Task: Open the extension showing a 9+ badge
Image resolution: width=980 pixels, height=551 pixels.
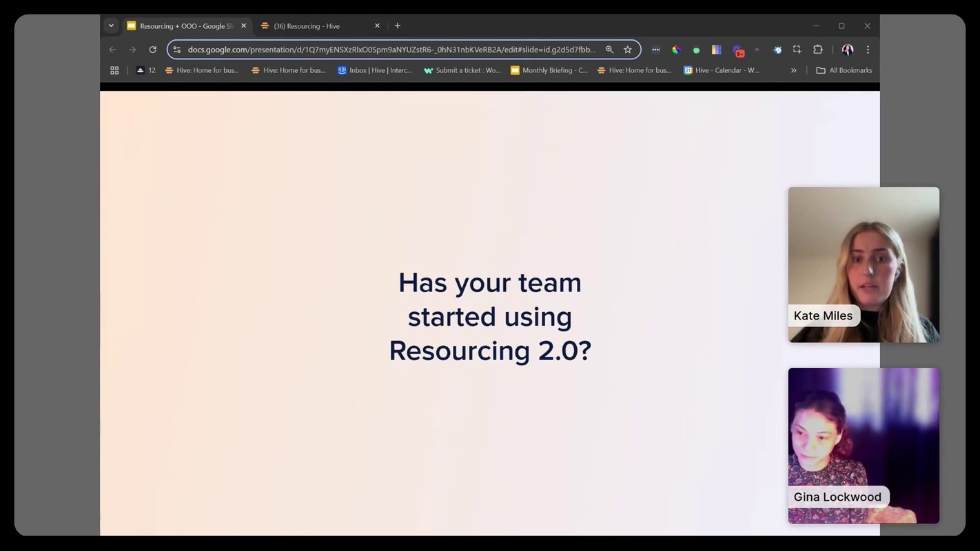Action: click(x=737, y=49)
